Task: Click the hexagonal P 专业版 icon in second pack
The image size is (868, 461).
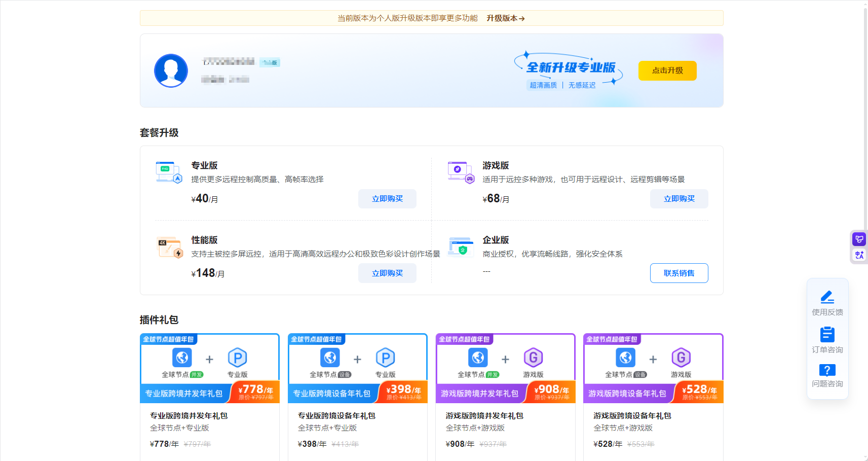Action: [386, 359]
